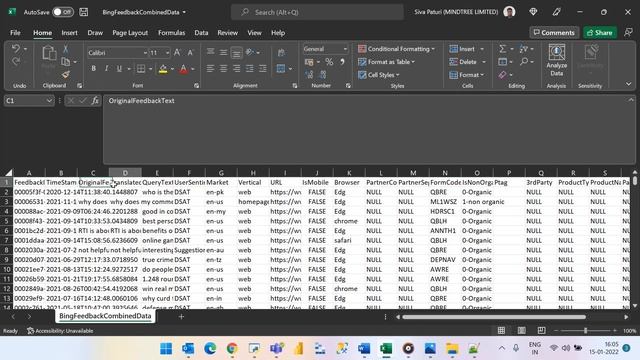Screen dimensions: 640x360
Task: Click the Format Painter icon
Action: click(65, 75)
